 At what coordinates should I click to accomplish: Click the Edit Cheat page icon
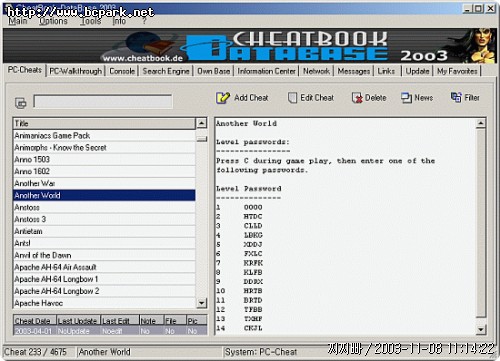click(292, 98)
